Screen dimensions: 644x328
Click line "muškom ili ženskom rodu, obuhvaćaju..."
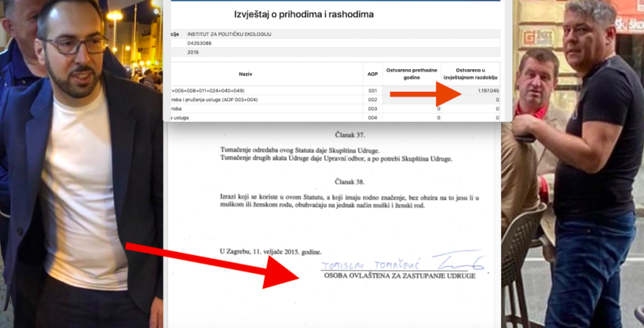[x=321, y=206]
